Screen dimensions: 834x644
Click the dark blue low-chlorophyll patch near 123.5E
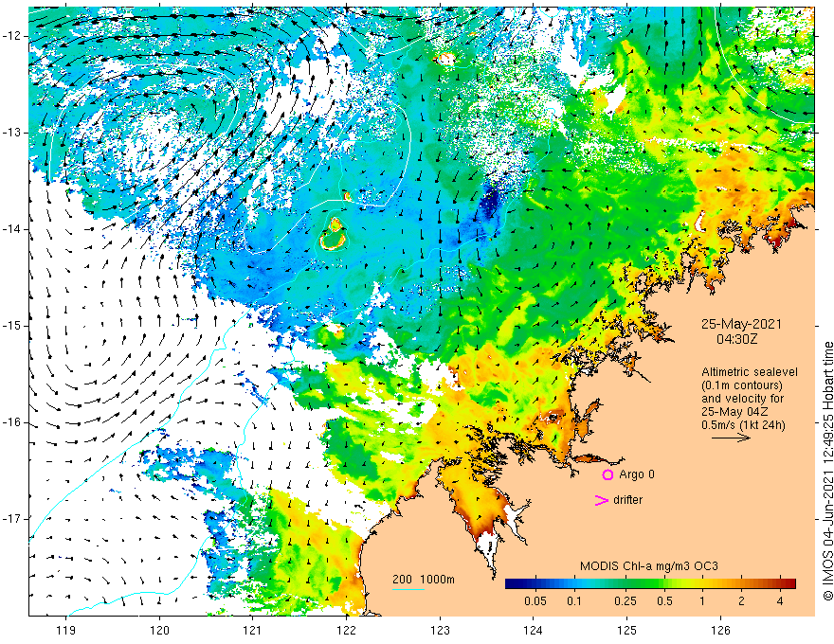pos(488,204)
